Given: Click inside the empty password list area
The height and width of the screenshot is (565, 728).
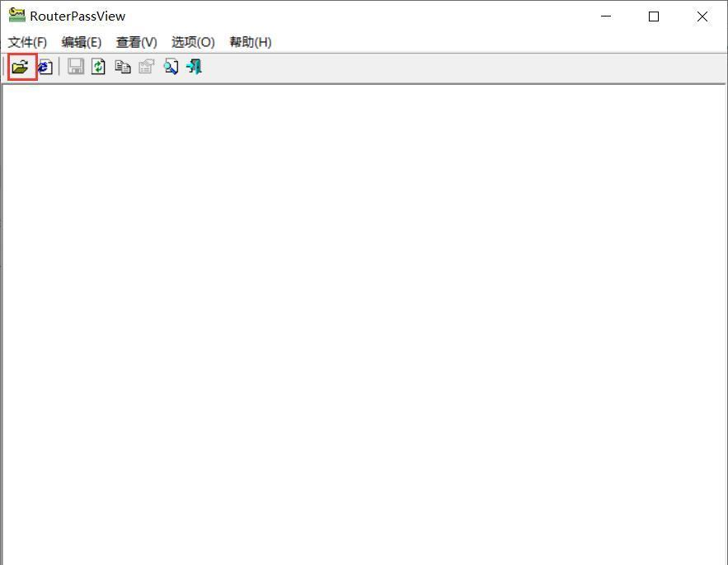Looking at the screenshot, I should (x=363, y=322).
